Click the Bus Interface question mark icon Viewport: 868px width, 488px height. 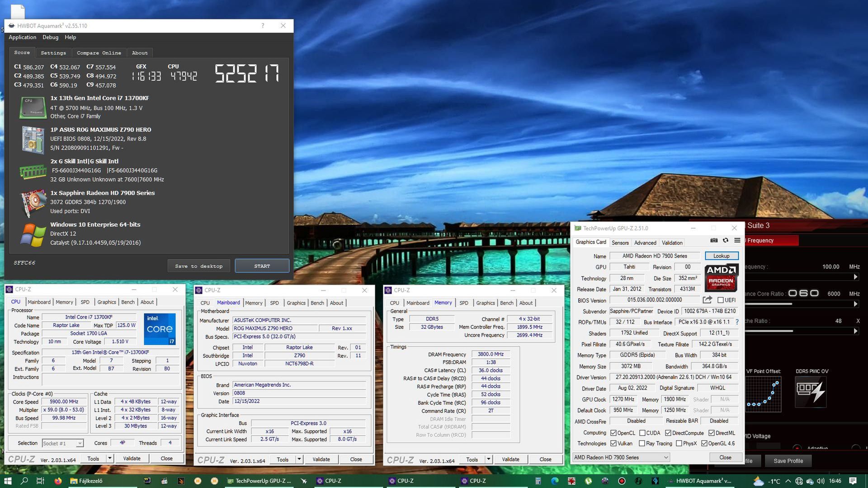coord(737,322)
